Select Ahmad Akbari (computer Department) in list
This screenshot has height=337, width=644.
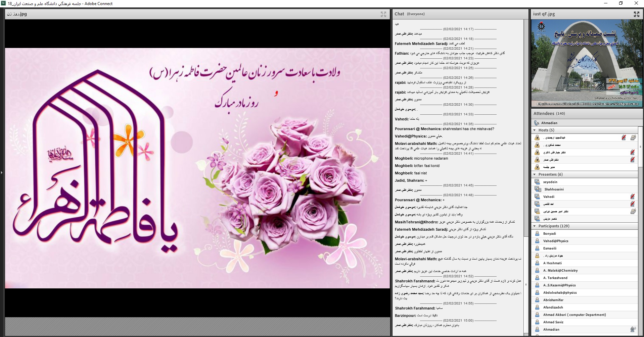click(x=574, y=315)
